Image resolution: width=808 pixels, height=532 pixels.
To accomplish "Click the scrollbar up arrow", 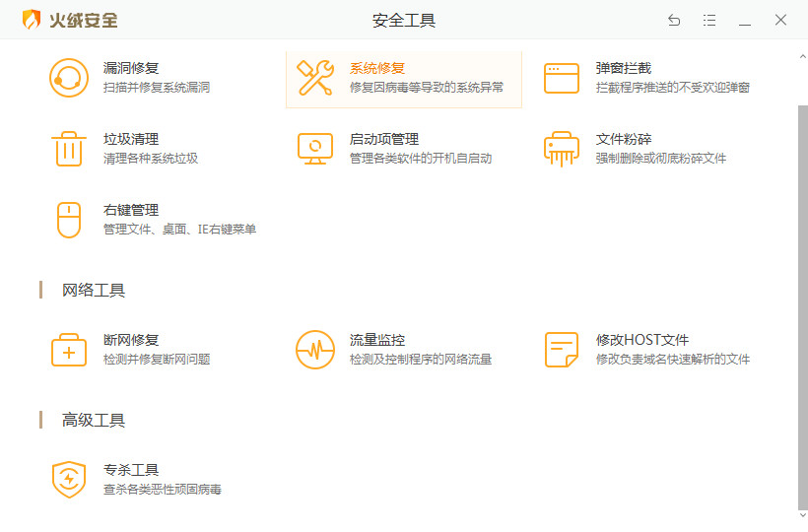I will pos(802,56).
